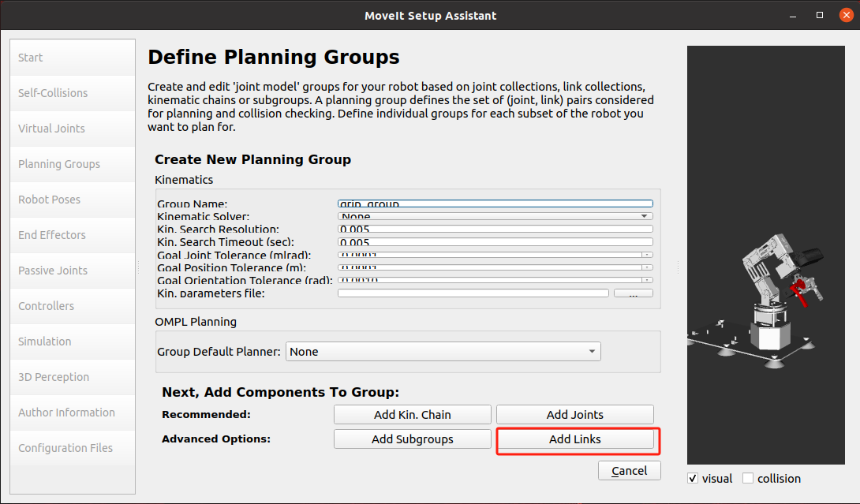860x504 pixels.
Task: Cancel the new planning group
Action: click(x=629, y=471)
